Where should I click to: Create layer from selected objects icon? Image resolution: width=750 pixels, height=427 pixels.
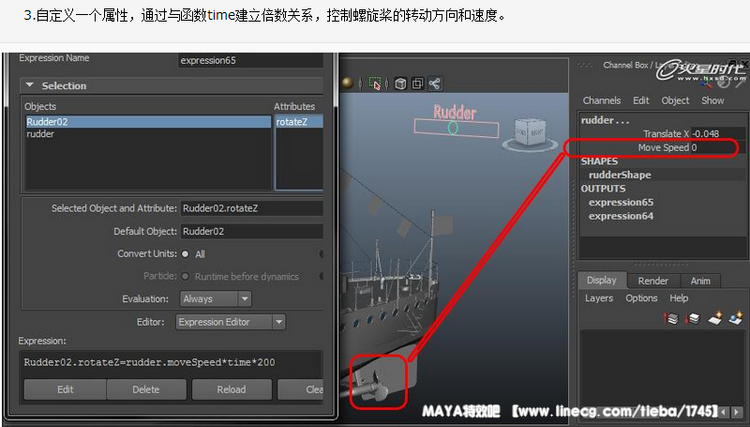(737, 318)
